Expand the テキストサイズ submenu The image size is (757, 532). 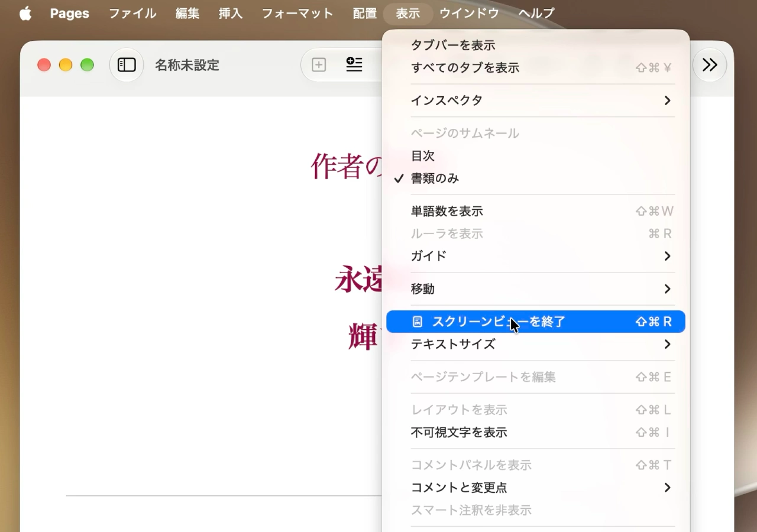tap(536, 344)
